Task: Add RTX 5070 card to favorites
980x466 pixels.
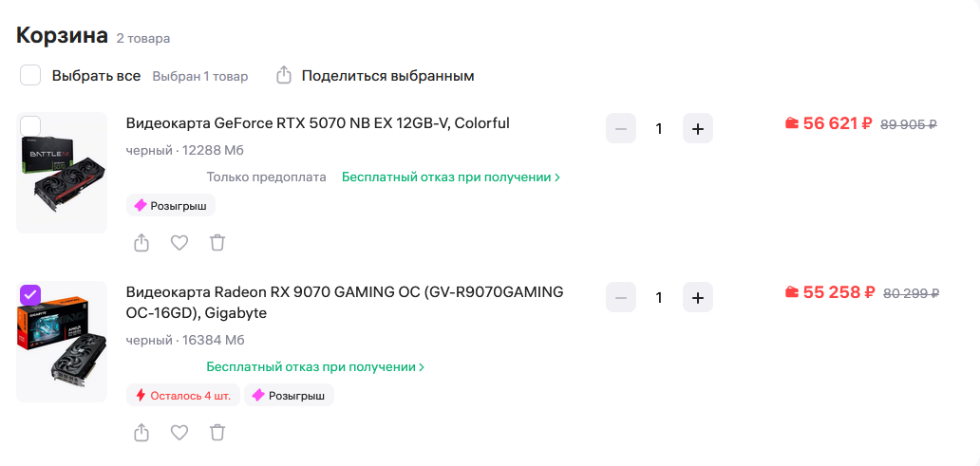Action: tap(179, 243)
